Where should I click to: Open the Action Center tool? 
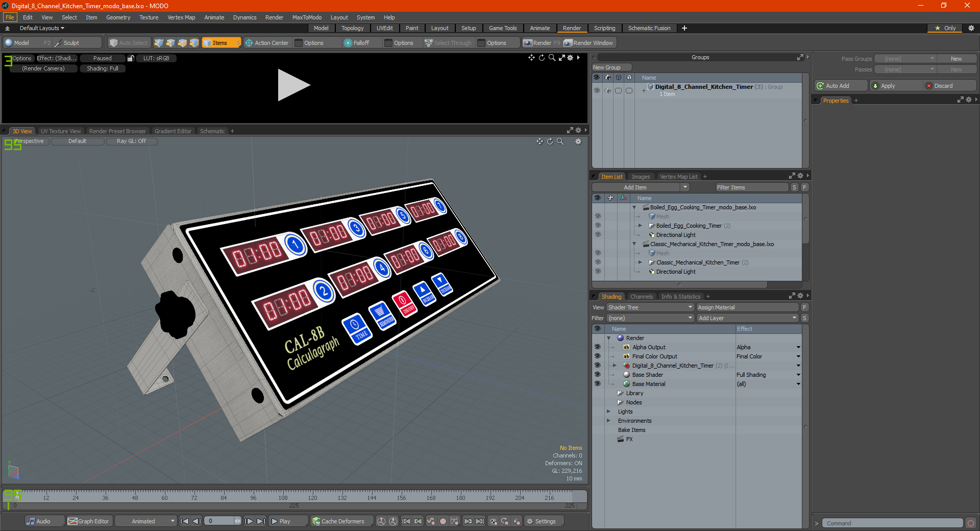point(267,43)
